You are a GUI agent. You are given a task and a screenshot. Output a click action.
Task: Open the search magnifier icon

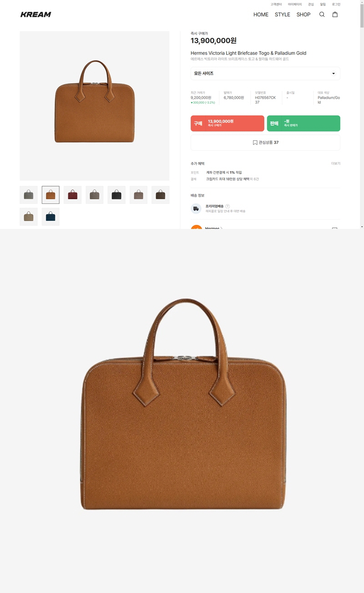(322, 15)
